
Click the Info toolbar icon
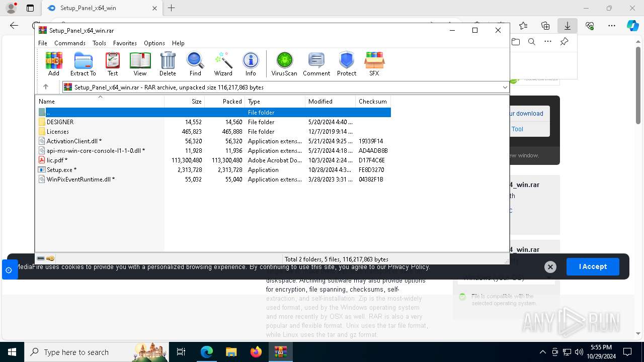[251, 64]
